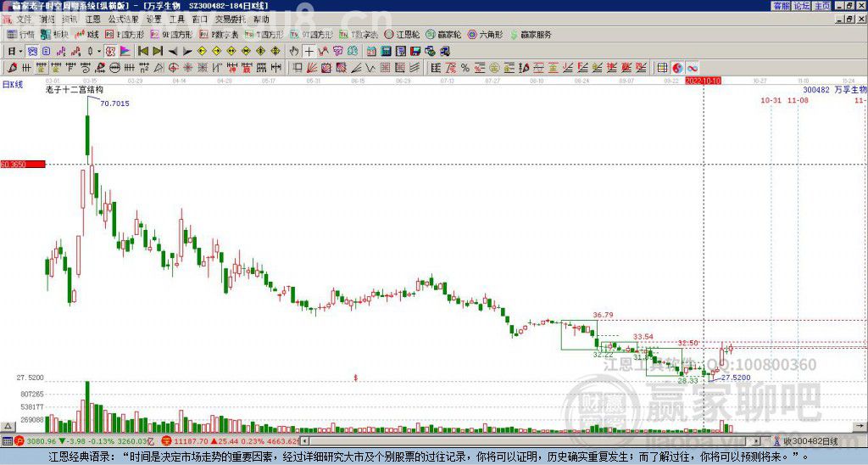
Task: Click the 老子十二宫结构 label
Action: pos(75,90)
